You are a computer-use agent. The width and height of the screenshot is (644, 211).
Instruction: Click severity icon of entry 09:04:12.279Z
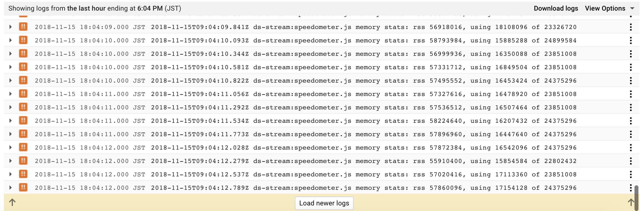coord(23,160)
